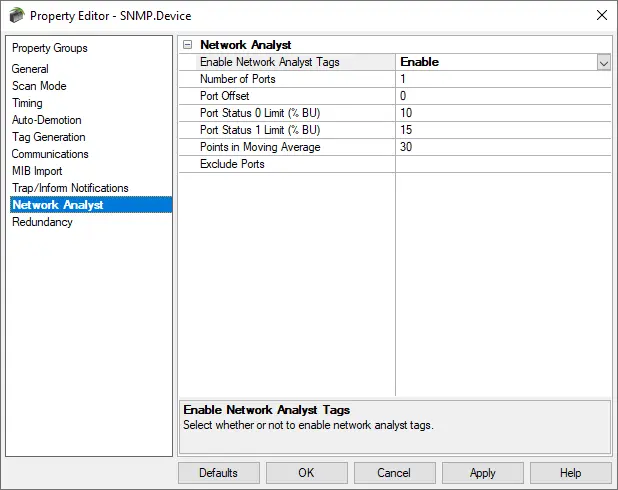
Task: Switch to Communications property group
Action: [50, 154]
